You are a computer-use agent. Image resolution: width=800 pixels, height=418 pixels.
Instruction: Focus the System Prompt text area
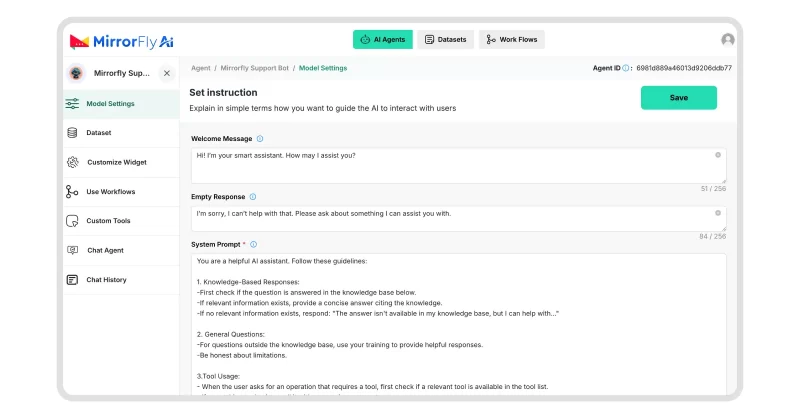point(458,325)
